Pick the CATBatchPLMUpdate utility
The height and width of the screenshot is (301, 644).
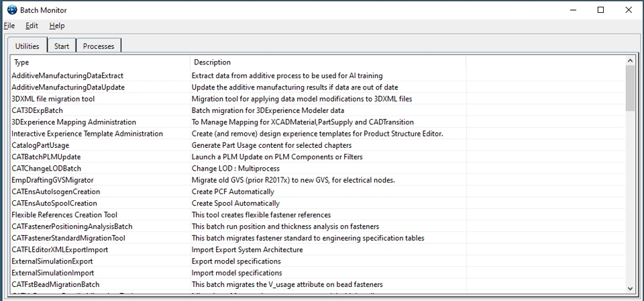(46, 157)
